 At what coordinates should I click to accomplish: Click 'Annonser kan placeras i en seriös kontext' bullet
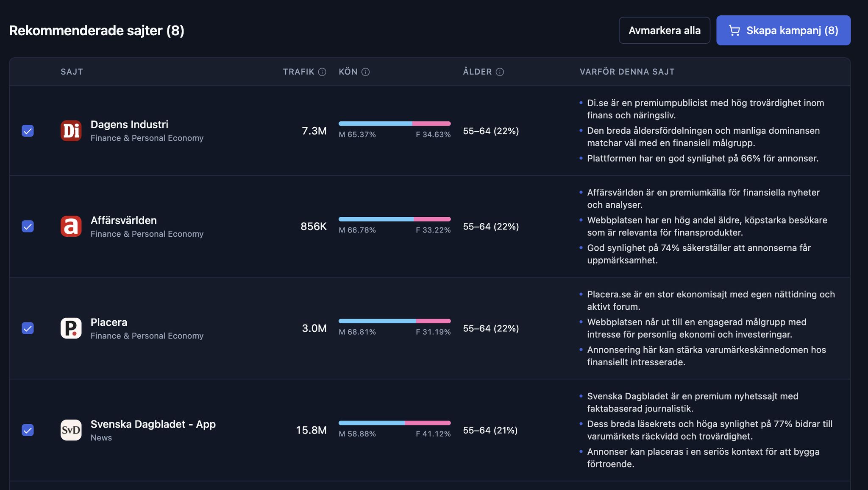(x=703, y=458)
